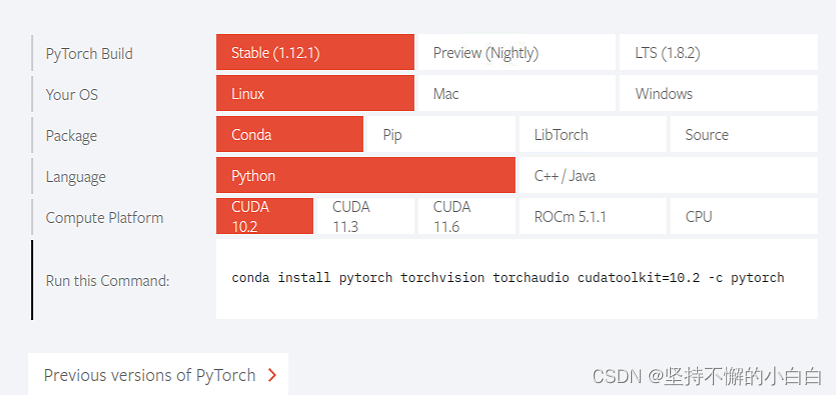Switch OS selection to Windows
Viewport: 836px width, 395px height.
tap(718, 93)
